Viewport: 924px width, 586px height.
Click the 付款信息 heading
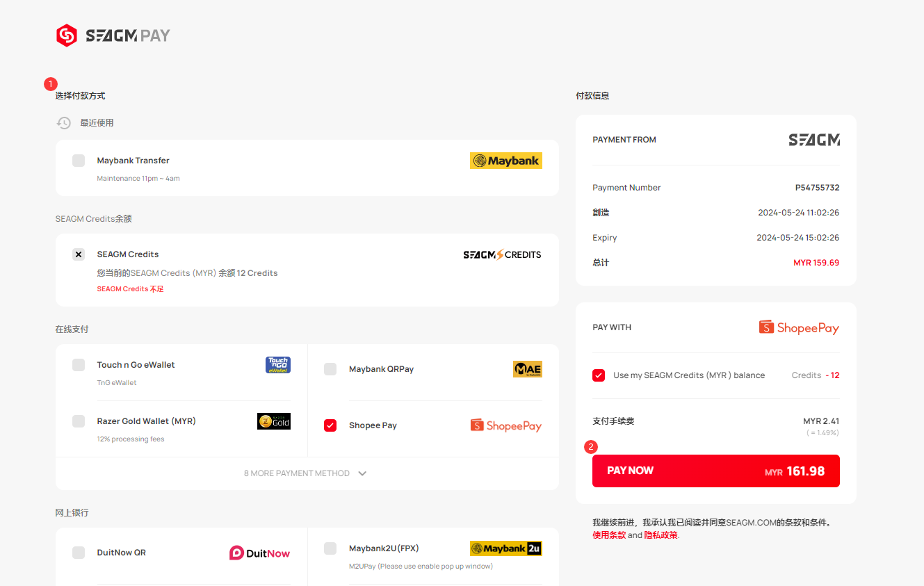[592, 96]
